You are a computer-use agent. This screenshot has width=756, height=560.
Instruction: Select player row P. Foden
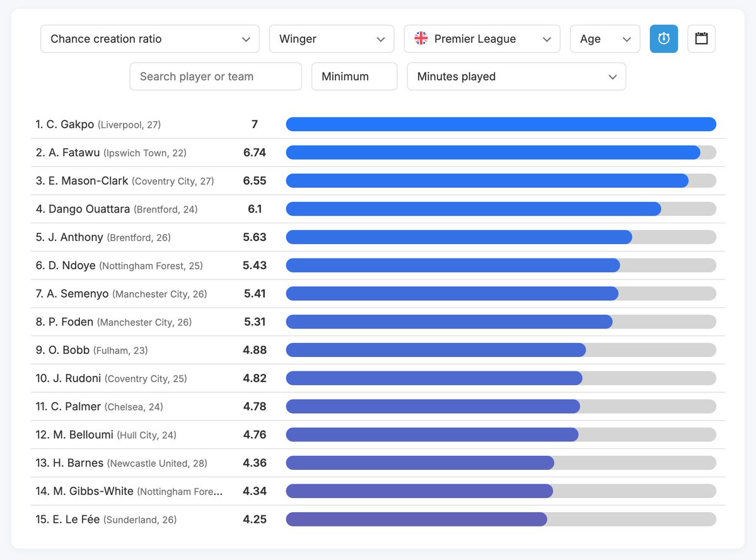coord(378,322)
